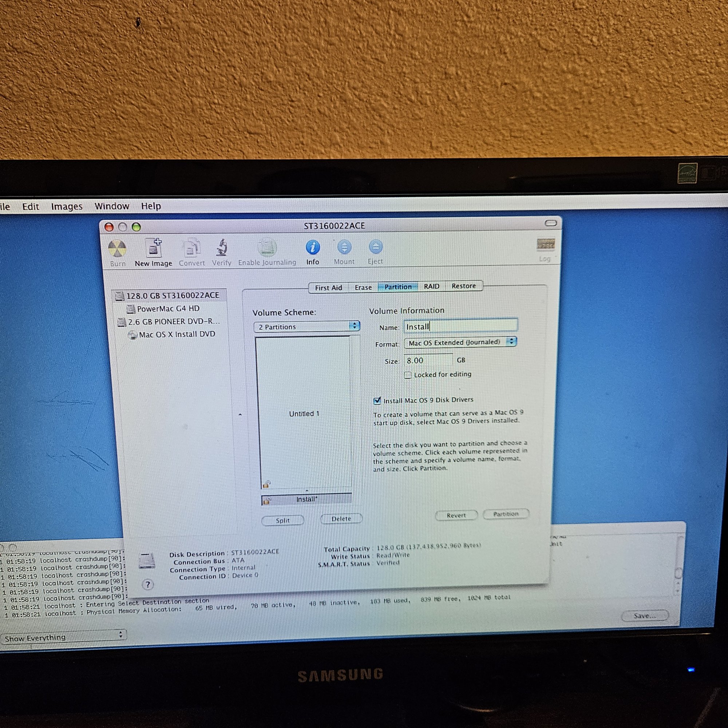Select PowerMac G4 HD volume in sidebar
Image resolution: width=728 pixels, height=728 pixels.
[168, 309]
